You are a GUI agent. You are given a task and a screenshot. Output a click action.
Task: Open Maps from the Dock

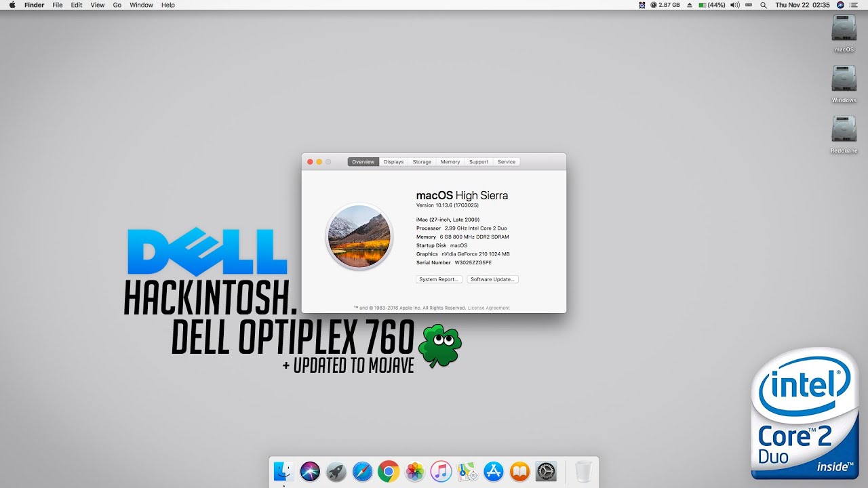click(467, 471)
